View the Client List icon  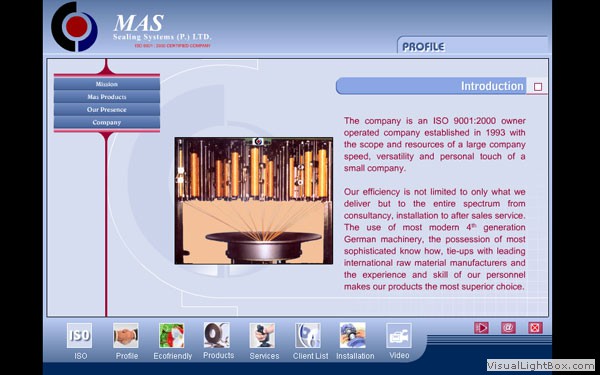pyautogui.click(x=308, y=336)
